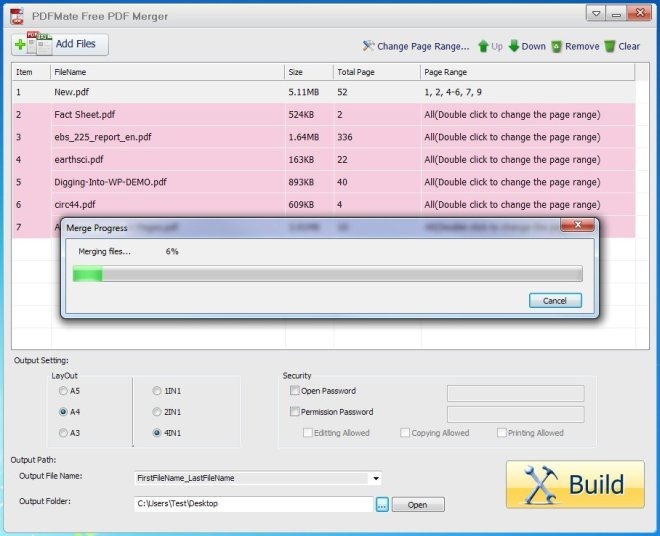Image resolution: width=660 pixels, height=536 pixels.
Task: Select the Fact Sheet.pdf file
Action: click(x=323, y=115)
